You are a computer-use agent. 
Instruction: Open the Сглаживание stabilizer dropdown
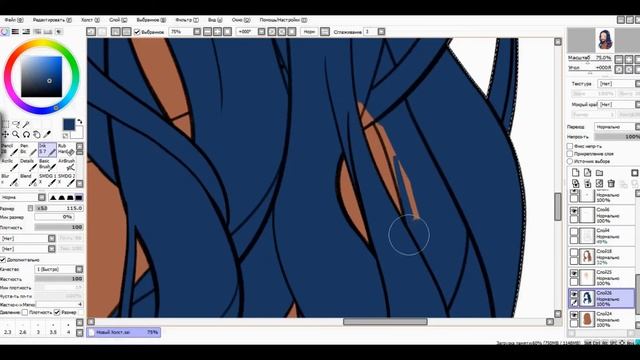tap(381, 31)
